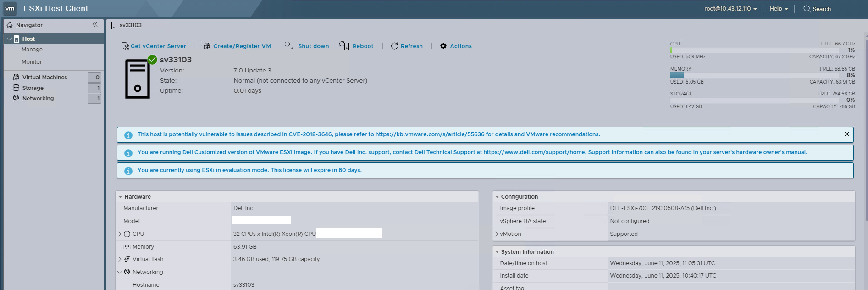
Task: Open the root@10.43.12.110 user dropdown
Action: [x=730, y=9]
